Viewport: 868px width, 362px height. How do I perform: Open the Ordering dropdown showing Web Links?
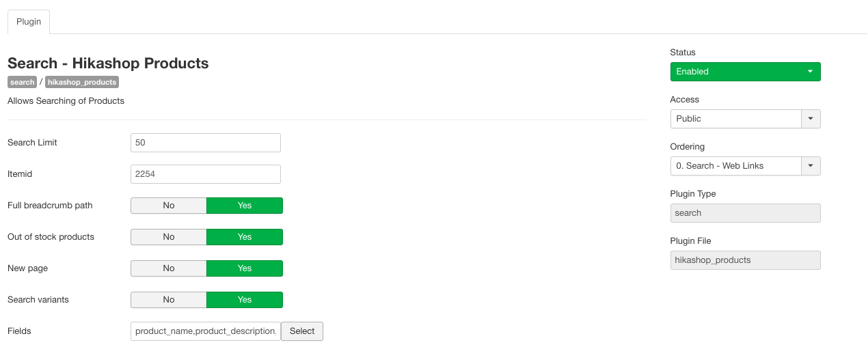coord(745,166)
